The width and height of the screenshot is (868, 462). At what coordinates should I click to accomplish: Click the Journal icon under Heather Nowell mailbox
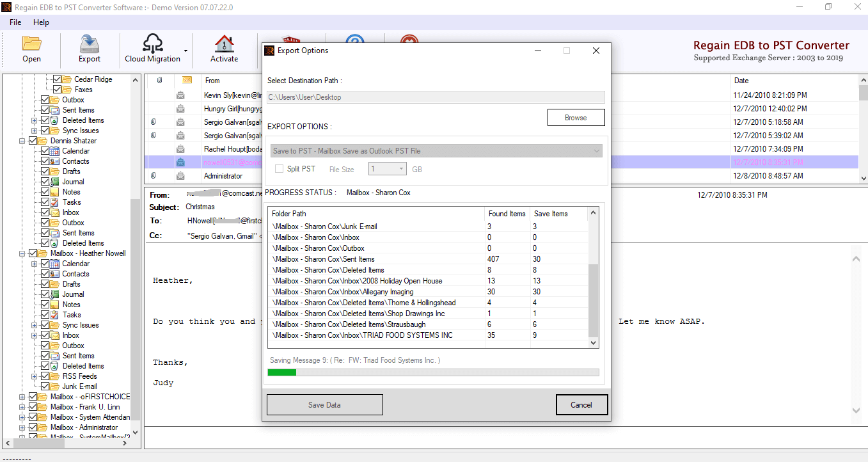click(x=55, y=294)
